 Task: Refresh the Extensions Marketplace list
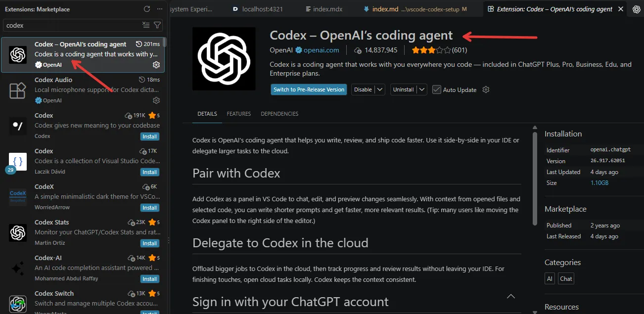(147, 9)
